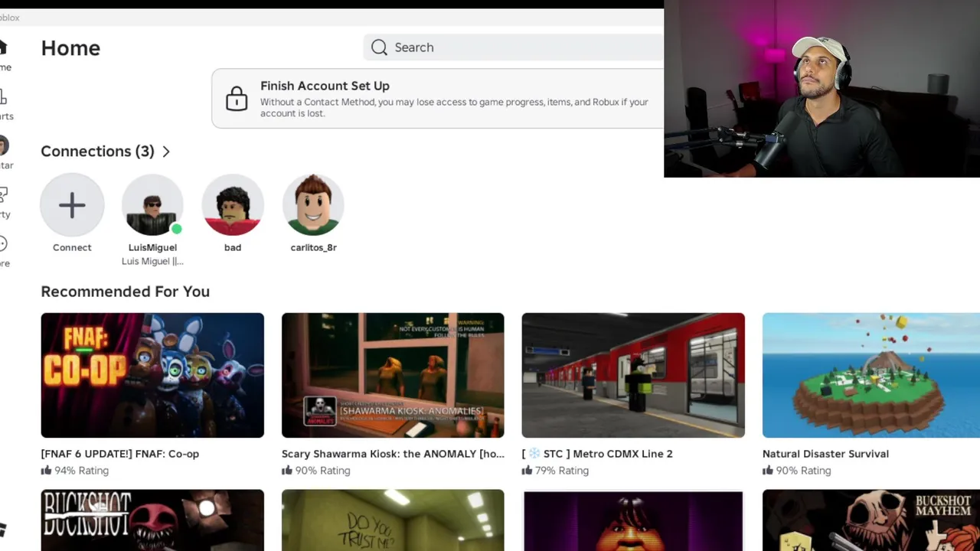Viewport: 980px width, 551px height.
Task: Open the Finish Account Set Up banner
Action: click(438, 99)
